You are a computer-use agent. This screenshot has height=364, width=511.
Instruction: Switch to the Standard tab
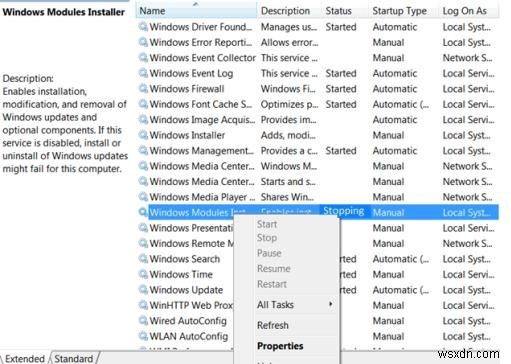[x=74, y=359]
